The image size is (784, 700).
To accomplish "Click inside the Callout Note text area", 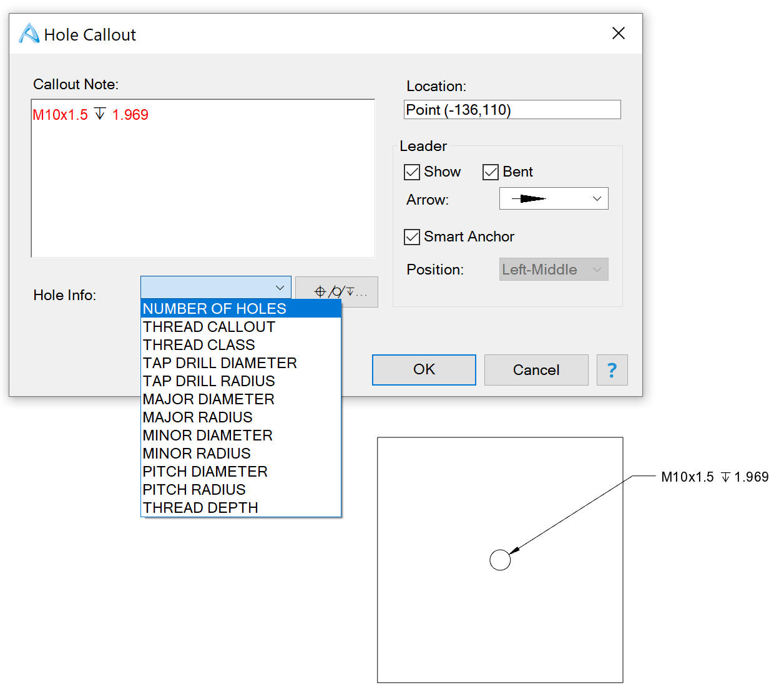I will click(203, 178).
